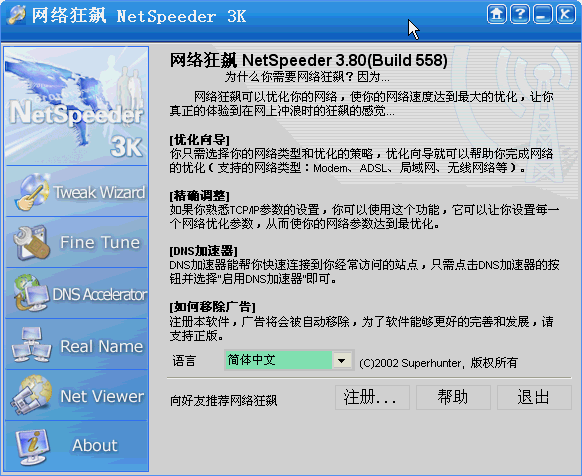The height and width of the screenshot is (476, 582).
Task: Click the [优化向导] heading
Action: (200, 140)
